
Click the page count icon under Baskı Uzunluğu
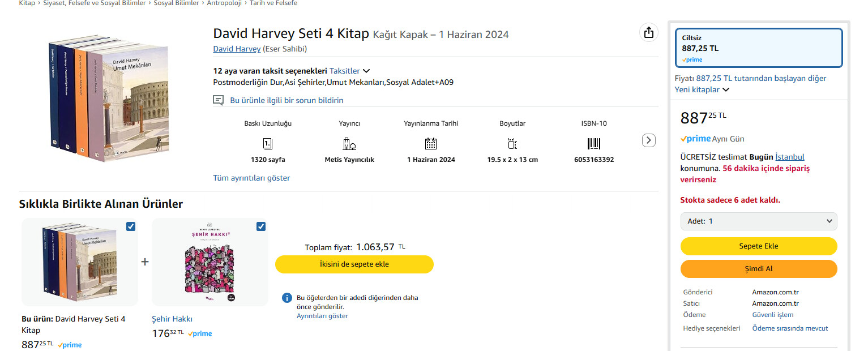pos(268,143)
